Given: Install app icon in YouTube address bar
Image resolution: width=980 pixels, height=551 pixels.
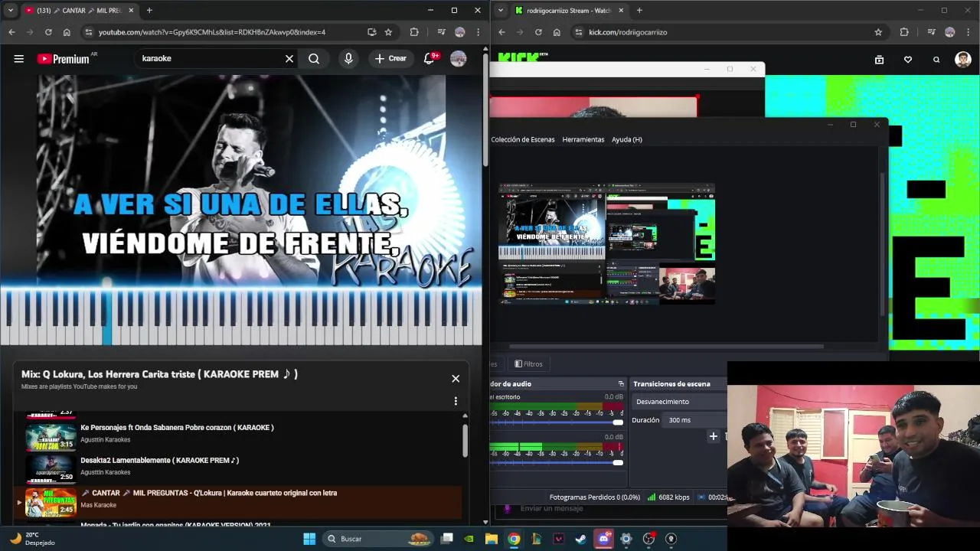Looking at the screenshot, I should click(371, 32).
